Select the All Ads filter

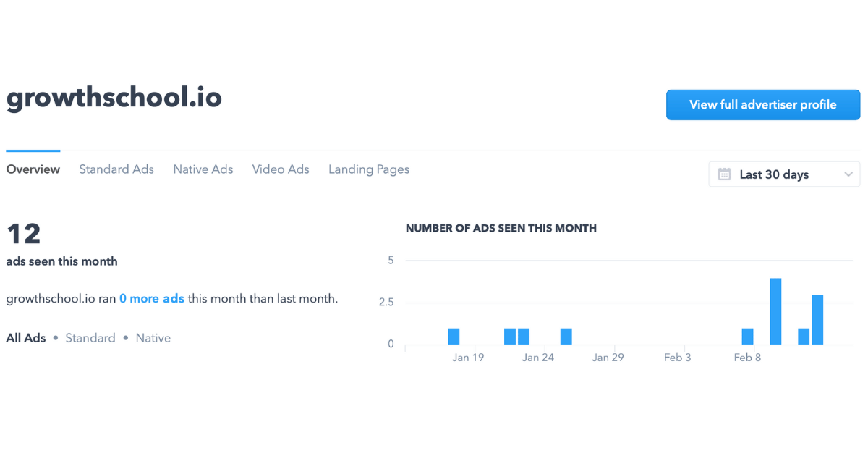coord(26,338)
